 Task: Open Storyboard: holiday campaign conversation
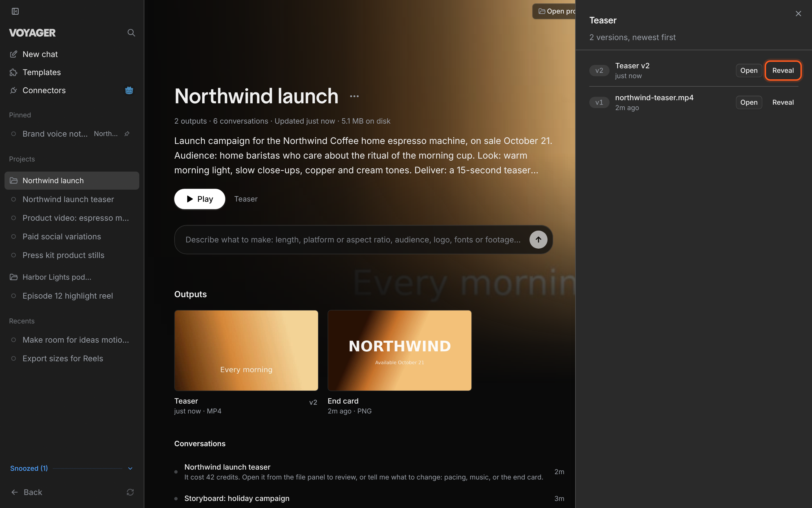(369, 499)
